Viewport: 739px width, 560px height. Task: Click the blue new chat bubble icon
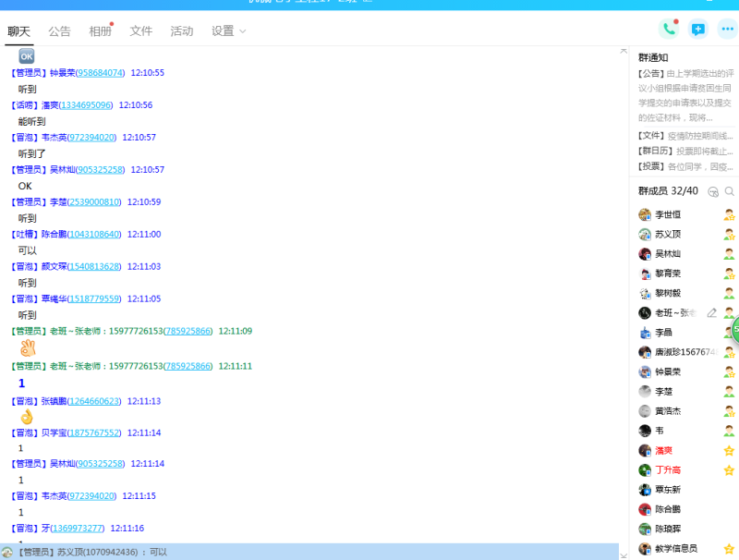tap(698, 29)
